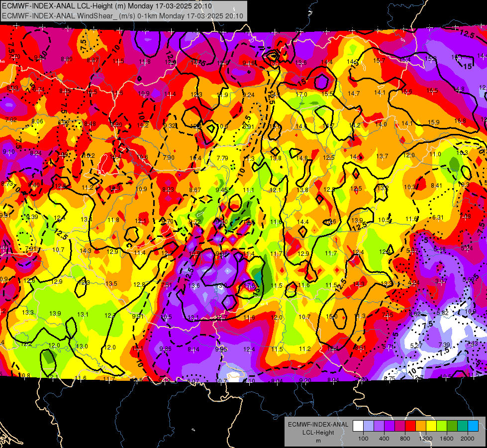Click the pale lavender legend swatch
Viewport: 487px width, 448px height.
[369, 426]
